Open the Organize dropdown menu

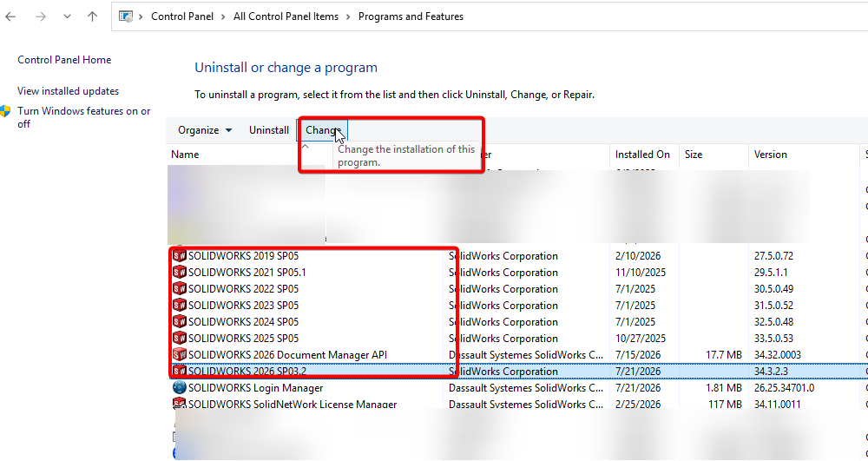204,130
